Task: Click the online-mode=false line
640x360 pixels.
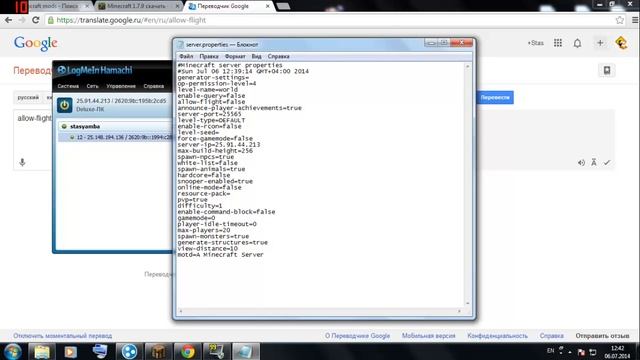Action: 209,187
